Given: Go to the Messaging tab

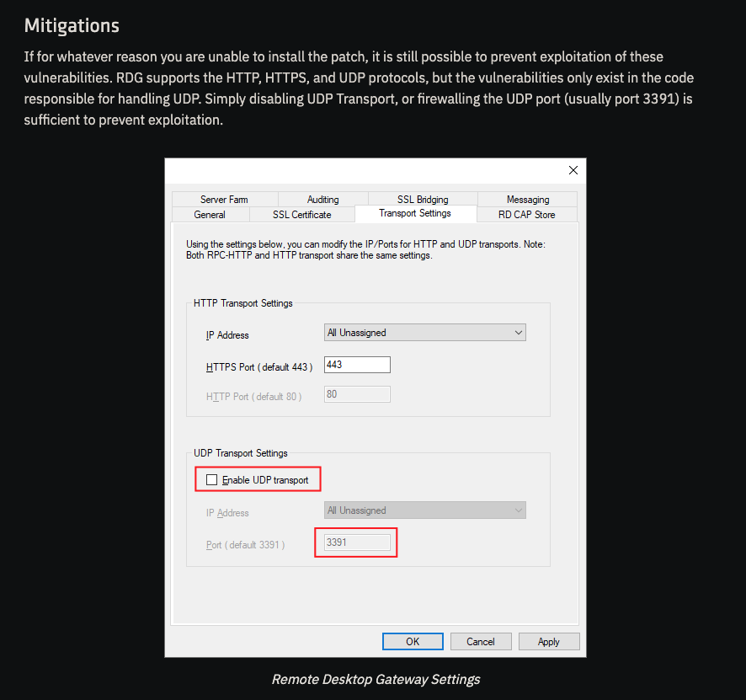Looking at the screenshot, I should (x=528, y=200).
